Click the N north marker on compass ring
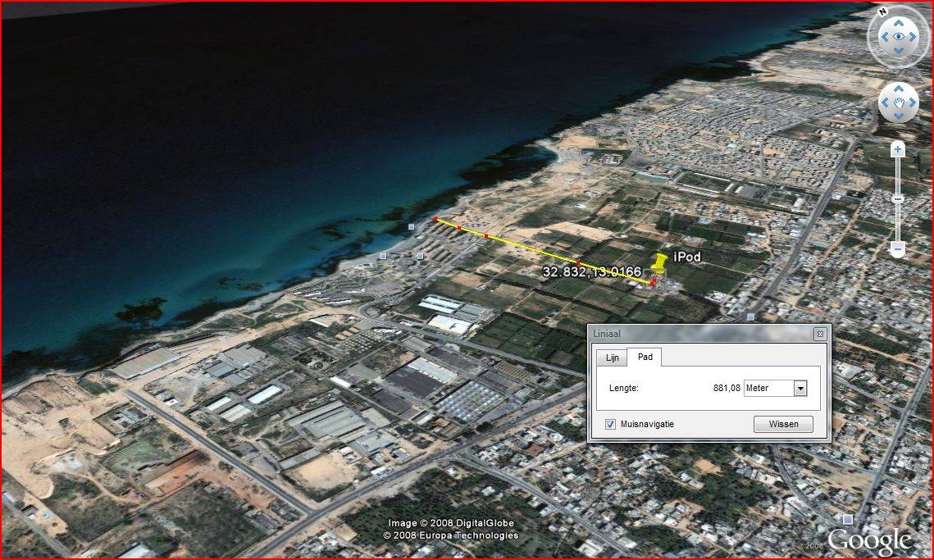934x560 pixels. point(883,11)
